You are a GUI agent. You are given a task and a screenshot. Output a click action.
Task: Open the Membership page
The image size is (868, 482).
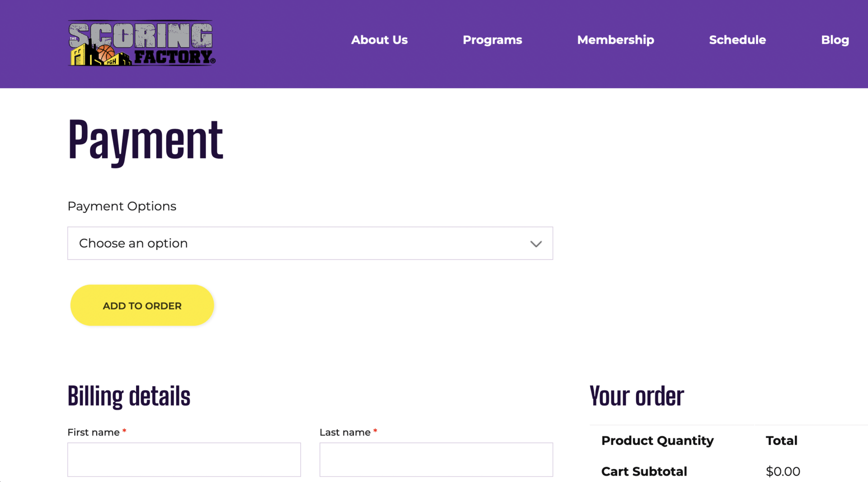(x=615, y=40)
